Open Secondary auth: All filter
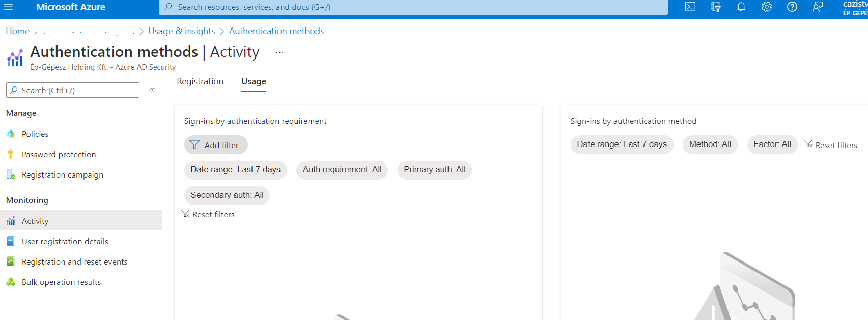 (227, 195)
